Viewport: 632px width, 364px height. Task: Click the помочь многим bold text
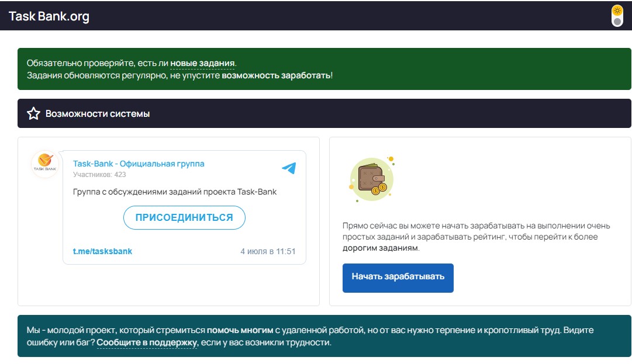(x=240, y=330)
